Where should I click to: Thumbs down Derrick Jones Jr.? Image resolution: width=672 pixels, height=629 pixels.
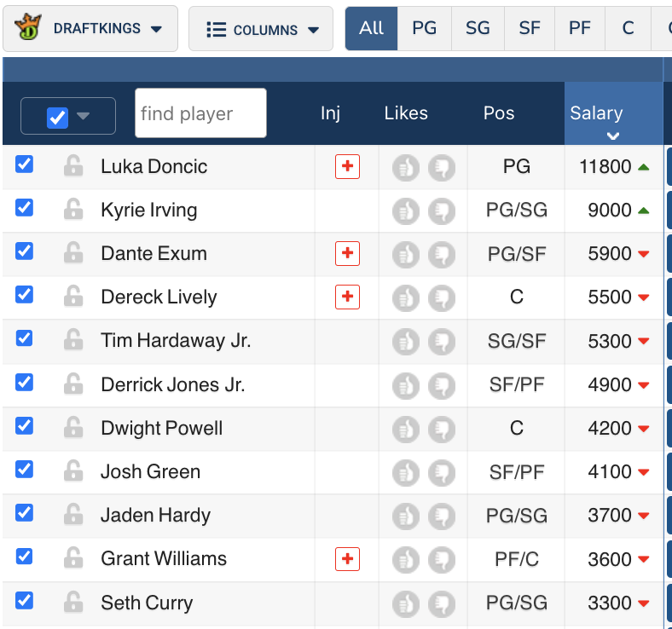click(x=442, y=386)
